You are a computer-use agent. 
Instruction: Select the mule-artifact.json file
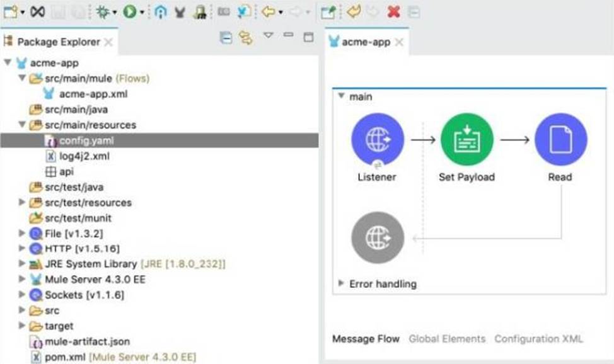[x=87, y=342]
